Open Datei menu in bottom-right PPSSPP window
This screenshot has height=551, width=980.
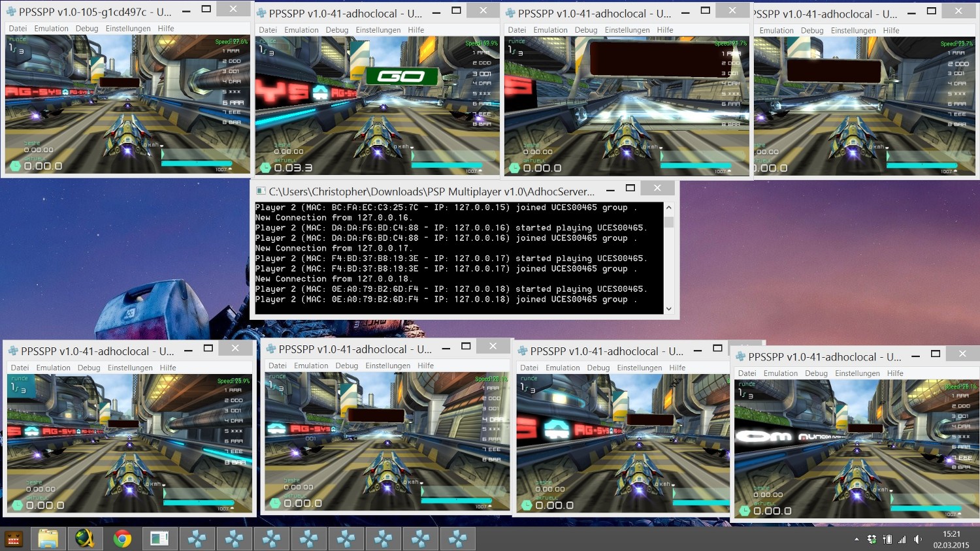tap(747, 373)
